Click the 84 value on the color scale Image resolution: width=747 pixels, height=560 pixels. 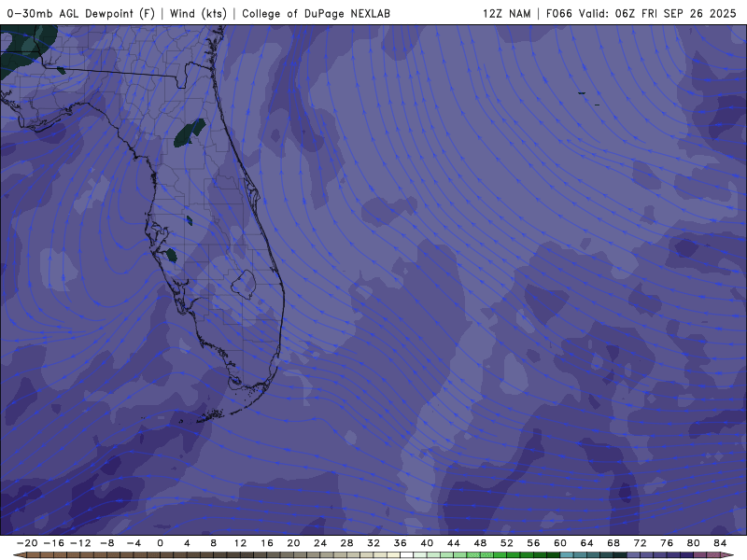(720, 543)
